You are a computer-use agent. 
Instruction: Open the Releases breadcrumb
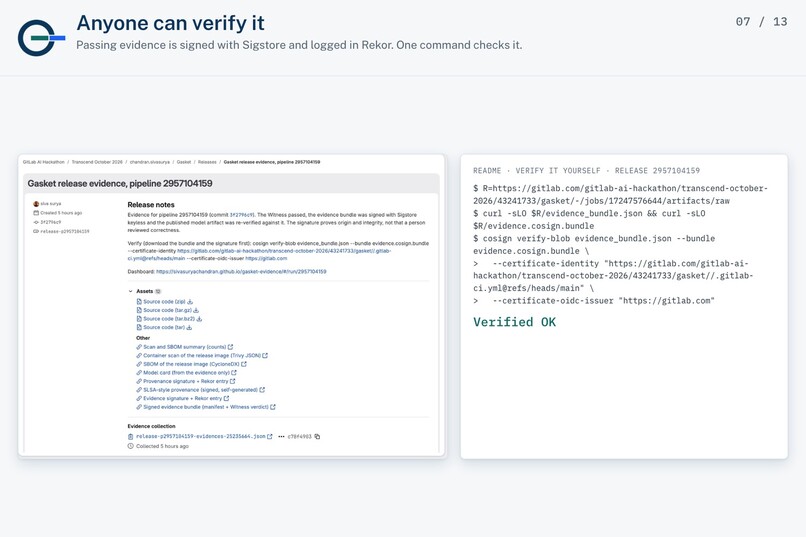[207, 162]
